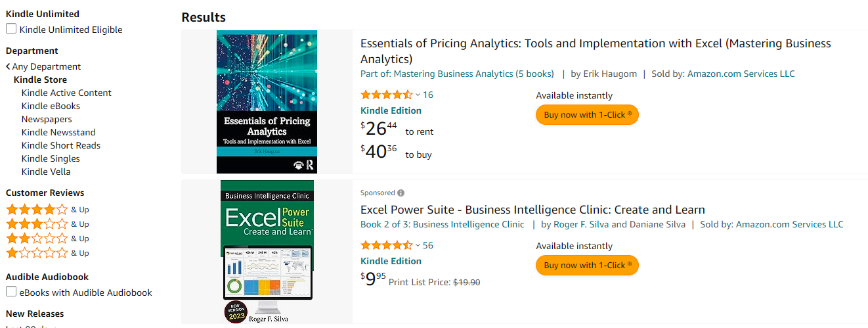Select Kindle Short Reads department

tap(61, 145)
